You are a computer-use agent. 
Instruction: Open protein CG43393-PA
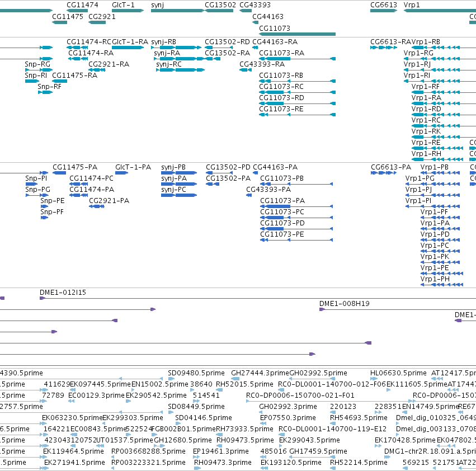pyautogui.click(x=268, y=190)
